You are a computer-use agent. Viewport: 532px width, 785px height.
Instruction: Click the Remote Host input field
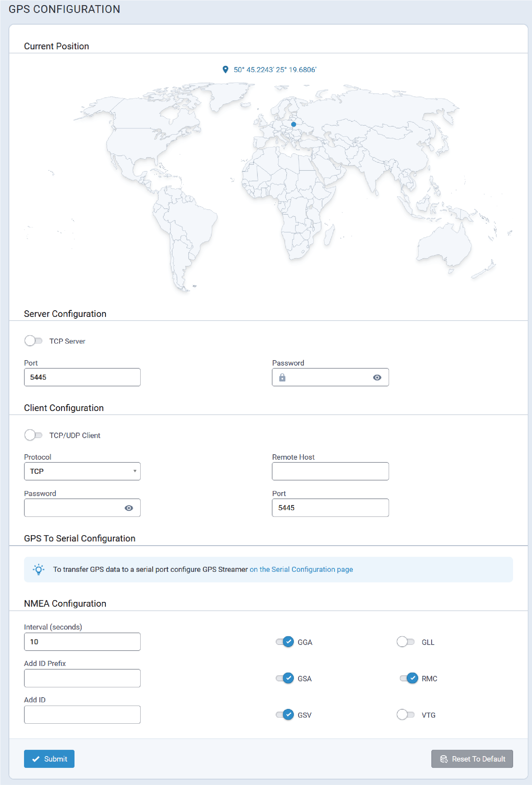pyautogui.click(x=330, y=471)
